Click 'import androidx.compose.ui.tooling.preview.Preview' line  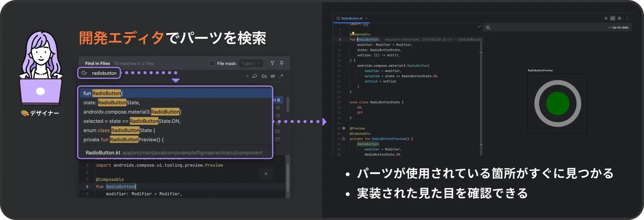159,165
